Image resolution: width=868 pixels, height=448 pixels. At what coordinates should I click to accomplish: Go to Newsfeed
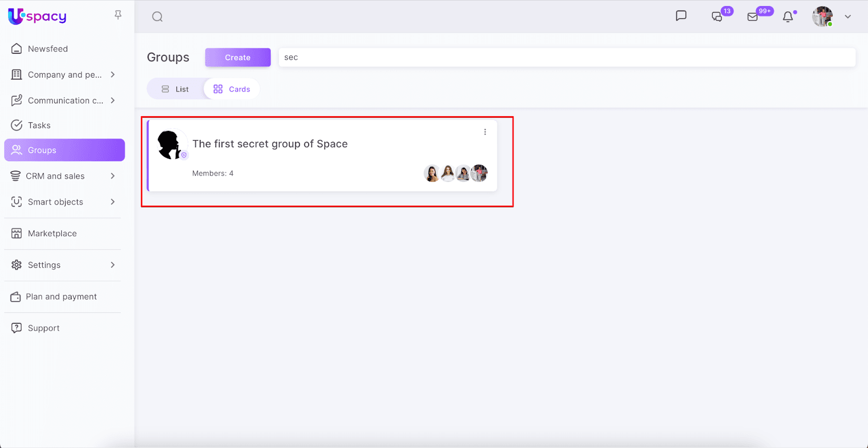pos(48,49)
